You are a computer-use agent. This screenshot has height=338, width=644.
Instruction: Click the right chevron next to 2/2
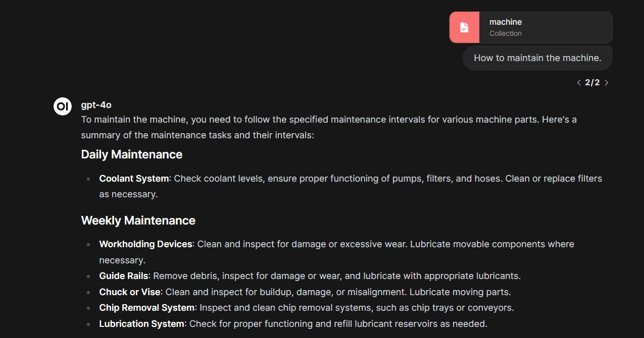coord(606,82)
